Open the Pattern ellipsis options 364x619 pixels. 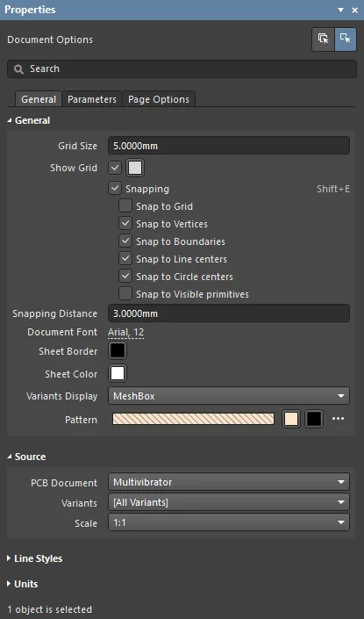338,419
